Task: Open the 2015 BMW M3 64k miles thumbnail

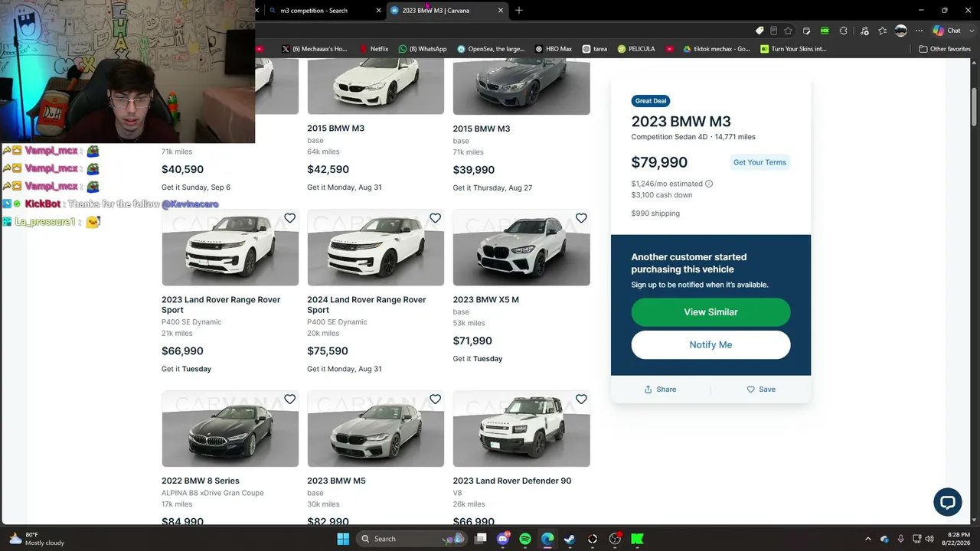Action: click(376, 86)
